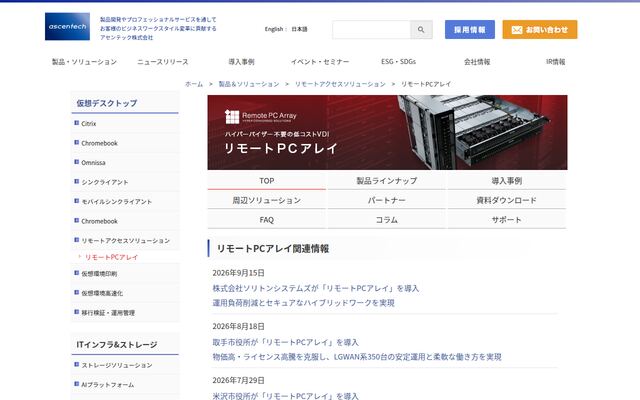
Task: Switch language to 日本語
Action: pyautogui.click(x=299, y=29)
